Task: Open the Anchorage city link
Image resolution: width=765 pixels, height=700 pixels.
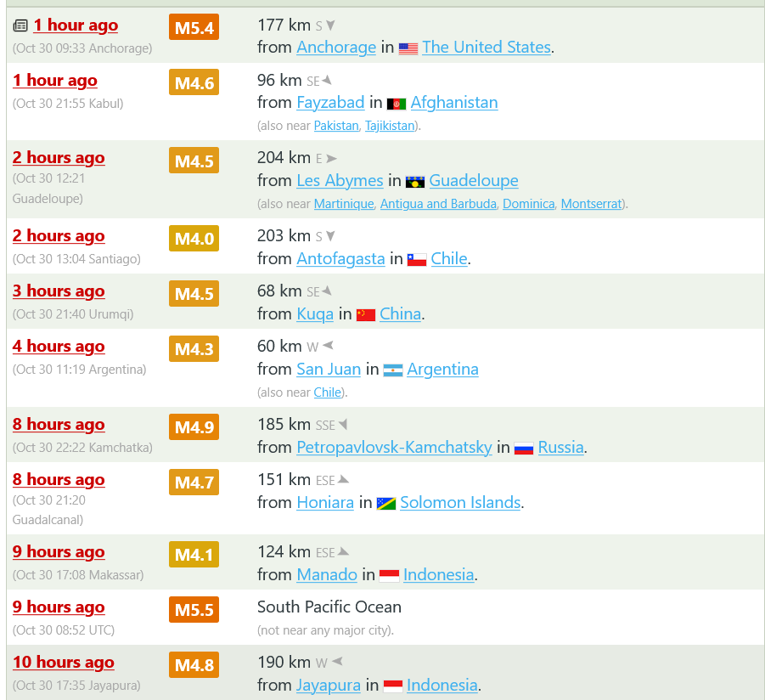Action: (336, 48)
